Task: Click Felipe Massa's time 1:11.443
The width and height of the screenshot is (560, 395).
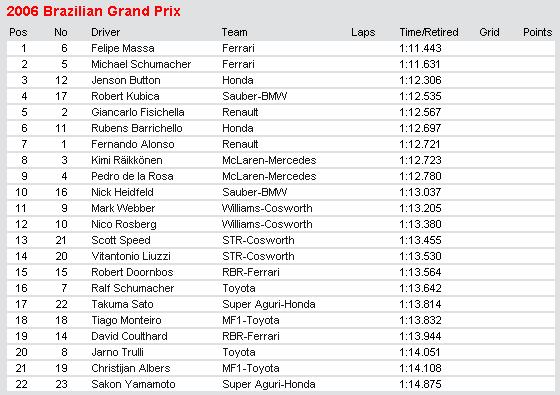Action: (x=420, y=48)
